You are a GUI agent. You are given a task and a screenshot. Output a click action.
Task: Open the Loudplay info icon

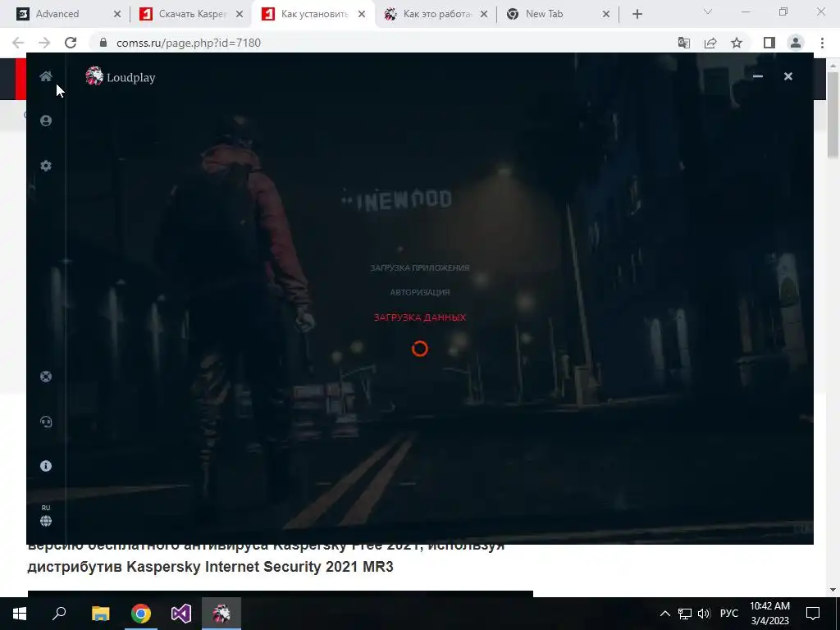pos(46,466)
